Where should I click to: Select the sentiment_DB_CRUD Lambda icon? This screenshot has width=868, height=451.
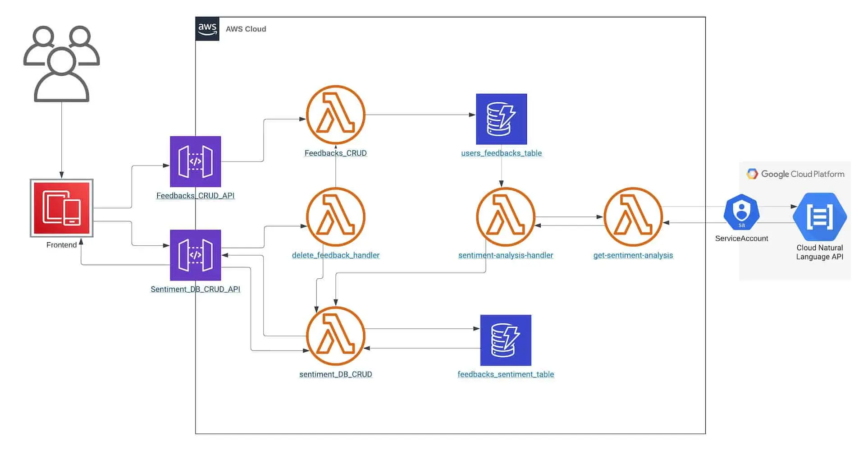point(335,336)
